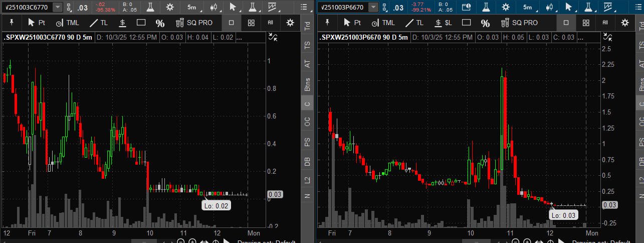Viewport: 644px width, 243px height.
Task: Click the price level $L tool in right chart
Action: (x=443, y=23)
